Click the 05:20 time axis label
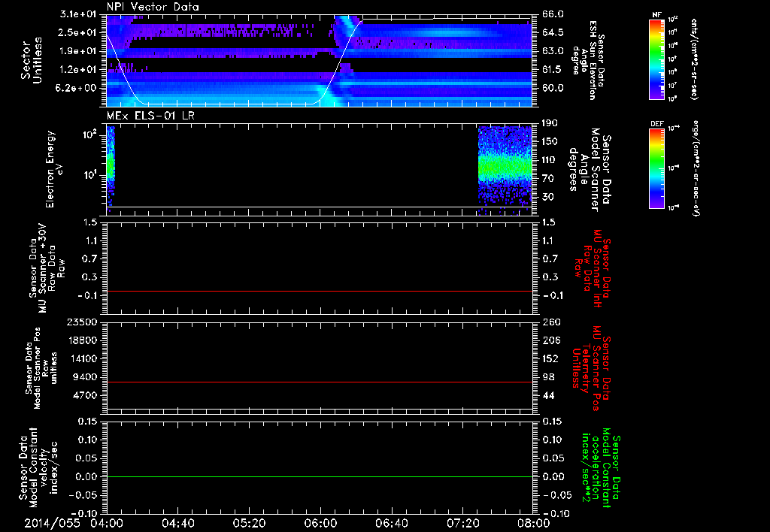 coord(249,523)
